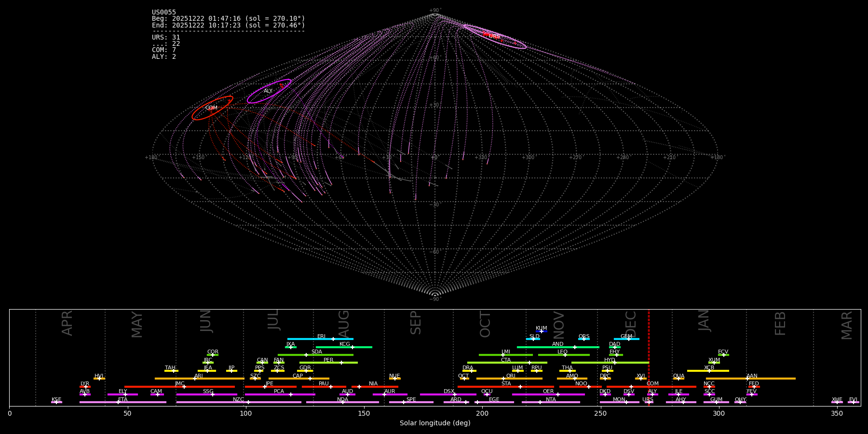This screenshot has height=434, width=868.
Task: Click the KSE shower bar in timeline
Action: 56,402
